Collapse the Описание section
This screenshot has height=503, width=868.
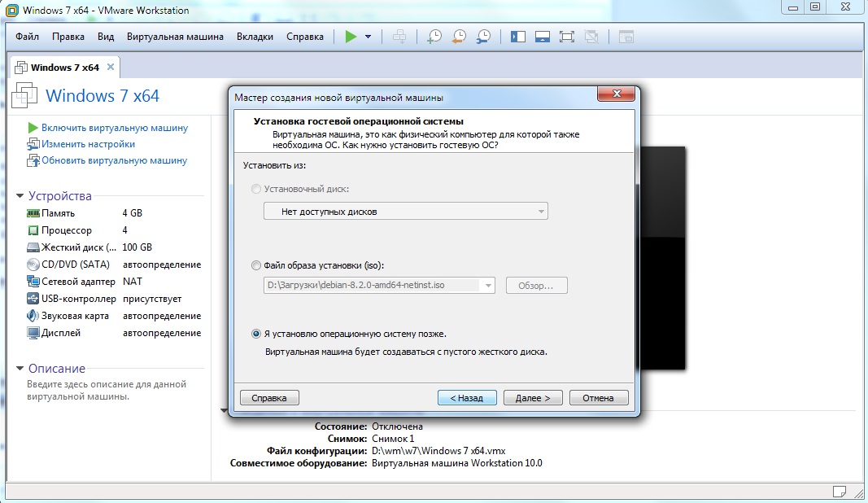click(x=20, y=368)
